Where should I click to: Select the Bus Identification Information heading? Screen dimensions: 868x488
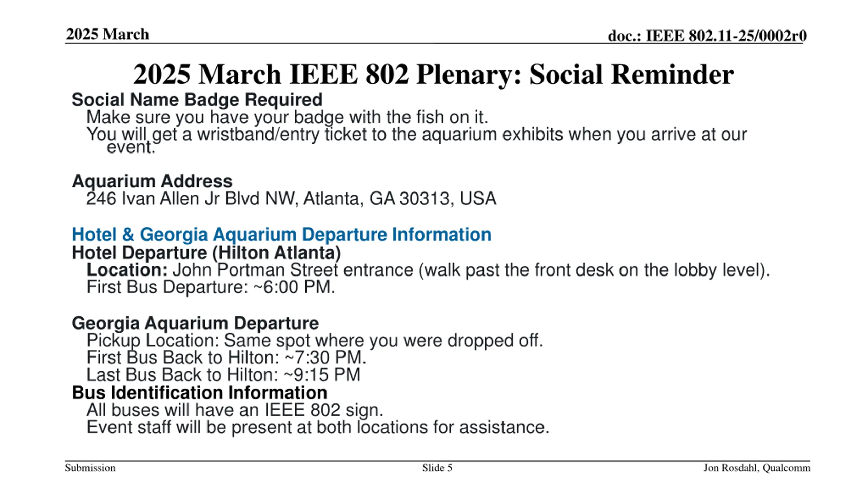[x=199, y=393]
